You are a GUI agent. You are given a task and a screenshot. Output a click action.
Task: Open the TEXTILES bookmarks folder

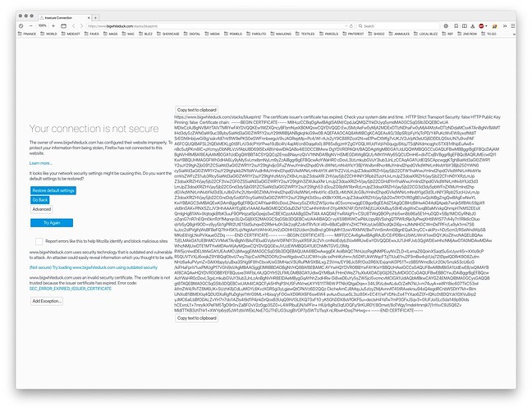(305, 34)
